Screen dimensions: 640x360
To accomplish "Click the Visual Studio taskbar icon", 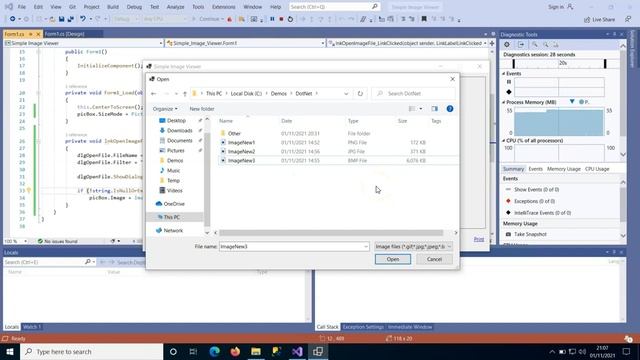I will pos(297,351).
